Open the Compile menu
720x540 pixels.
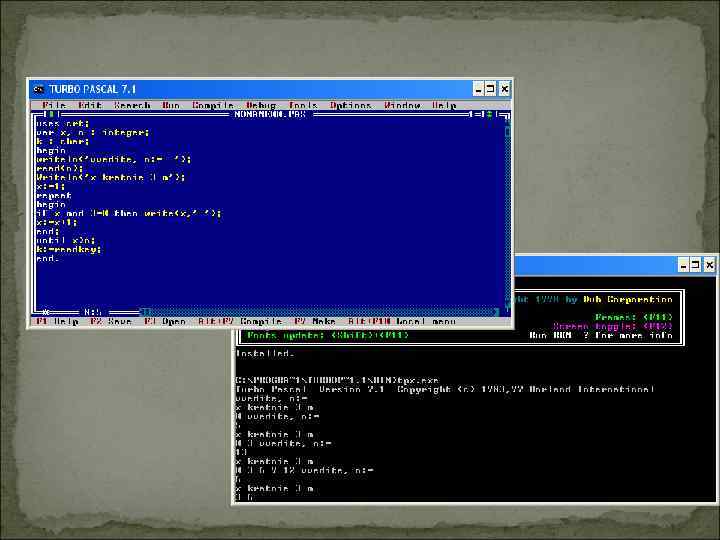213,105
